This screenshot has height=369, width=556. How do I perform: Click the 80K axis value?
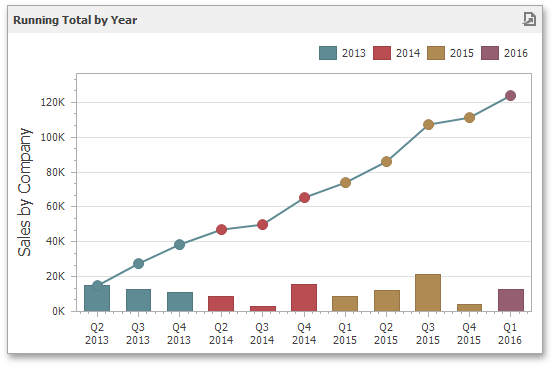pos(56,172)
